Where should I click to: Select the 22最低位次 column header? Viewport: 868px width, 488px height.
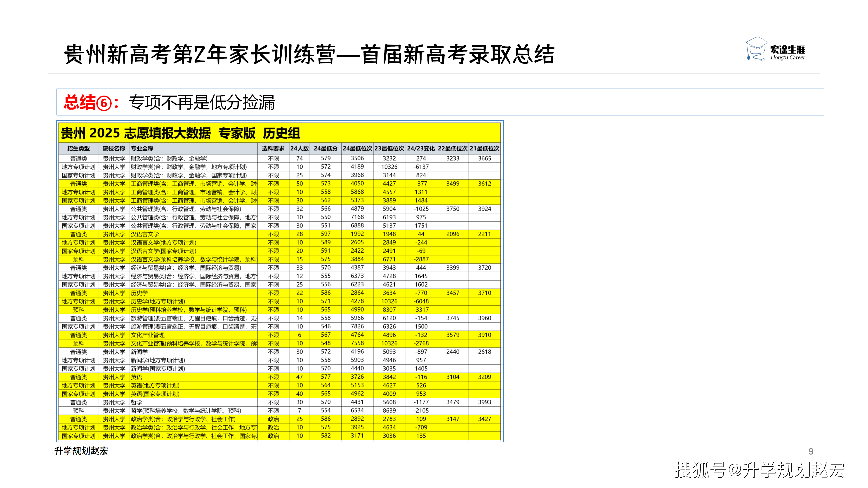click(453, 148)
